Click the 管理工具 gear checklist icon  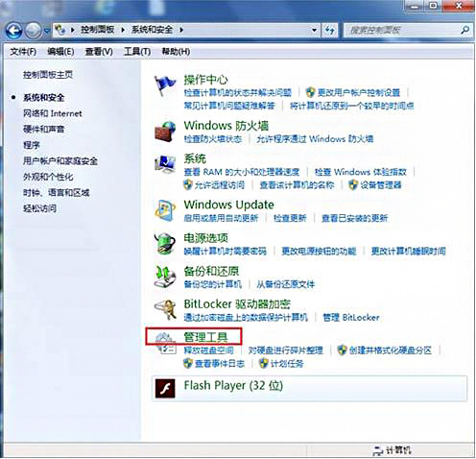click(165, 343)
